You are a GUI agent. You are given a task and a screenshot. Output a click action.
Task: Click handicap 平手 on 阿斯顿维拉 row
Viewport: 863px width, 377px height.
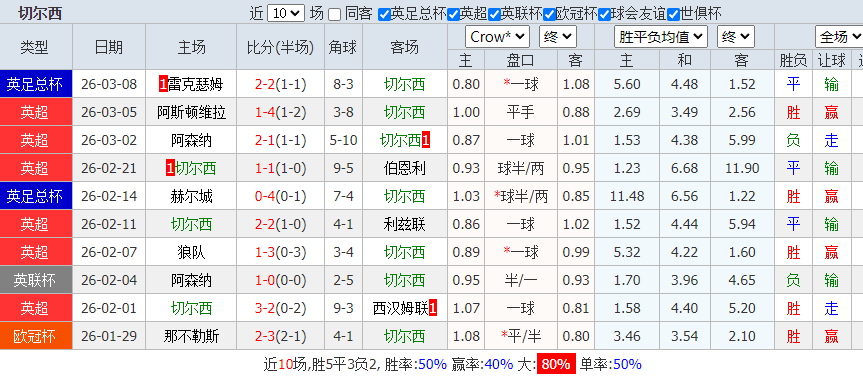[521, 112]
